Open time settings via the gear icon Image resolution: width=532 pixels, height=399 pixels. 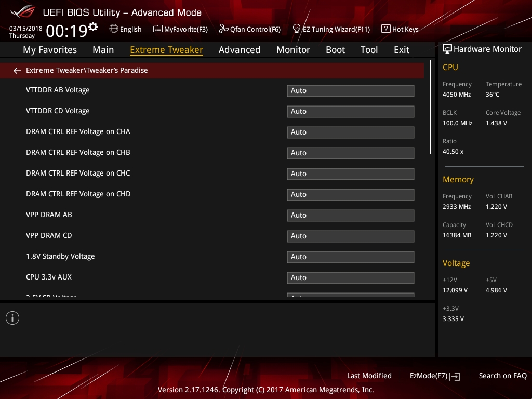tap(93, 27)
